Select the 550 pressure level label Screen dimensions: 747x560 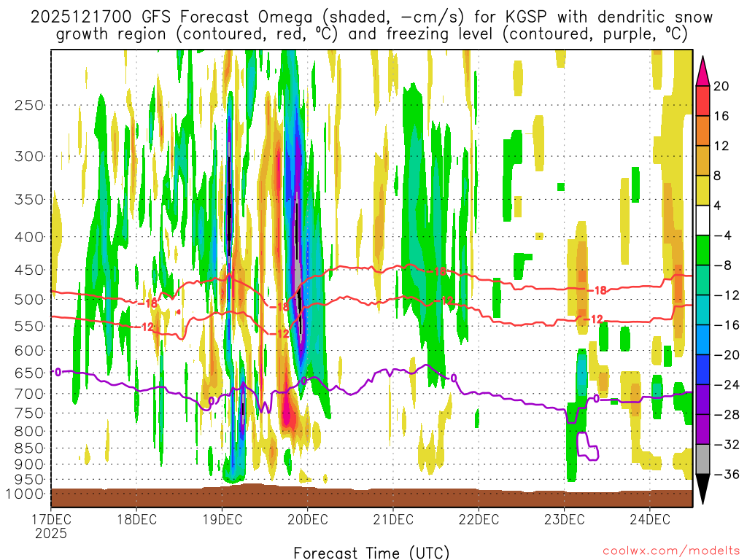[29, 326]
